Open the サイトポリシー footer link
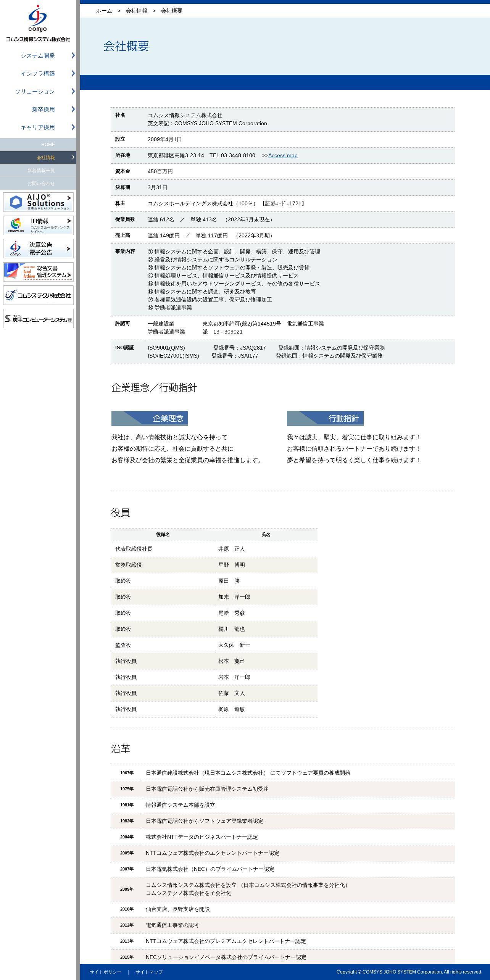490x980 pixels. point(106,972)
